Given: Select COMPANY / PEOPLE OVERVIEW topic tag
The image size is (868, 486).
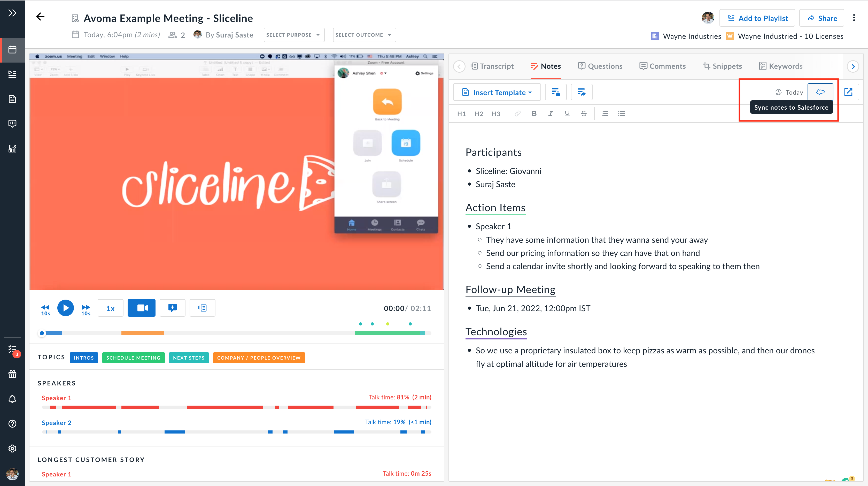Looking at the screenshot, I should 259,358.
